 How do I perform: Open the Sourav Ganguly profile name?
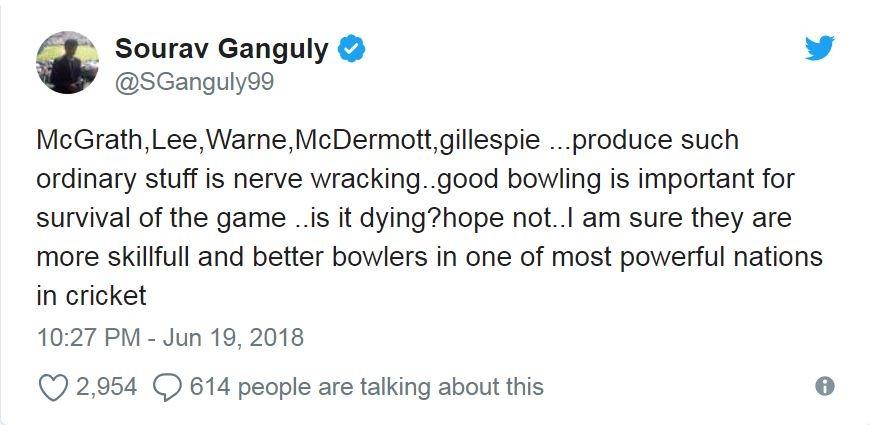[x=221, y=49]
